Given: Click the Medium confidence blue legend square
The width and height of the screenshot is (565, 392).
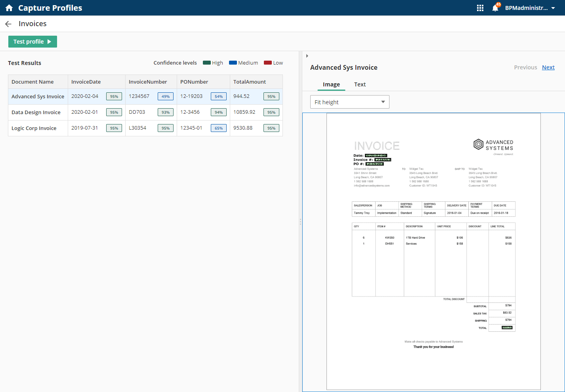Looking at the screenshot, I should [x=233, y=63].
